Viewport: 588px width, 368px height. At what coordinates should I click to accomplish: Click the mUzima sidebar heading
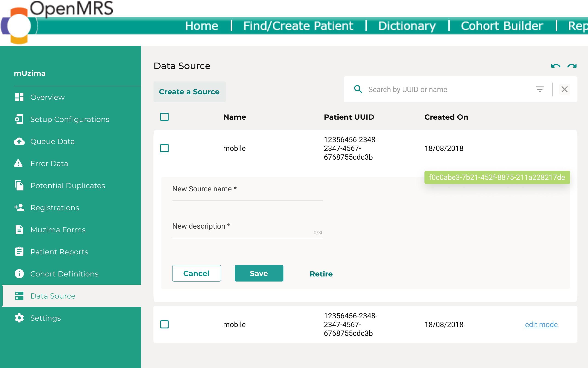point(30,73)
